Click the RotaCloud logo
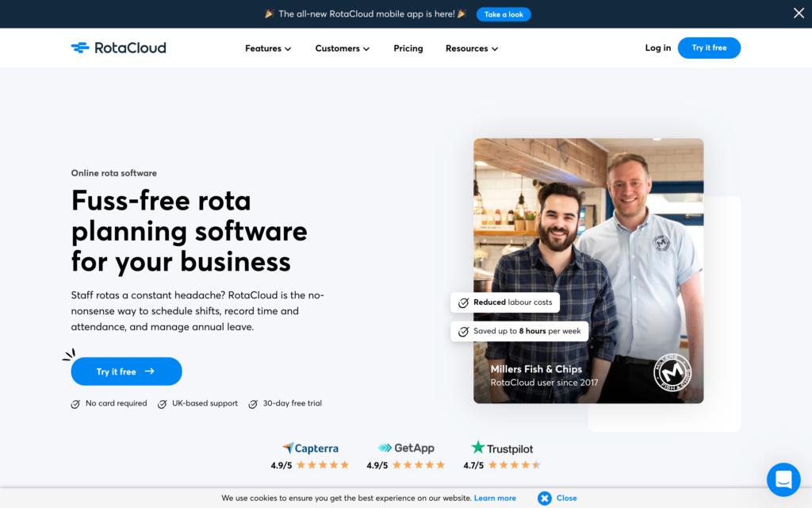The height and width of the screenshot is (508, 812). point(119,48)
